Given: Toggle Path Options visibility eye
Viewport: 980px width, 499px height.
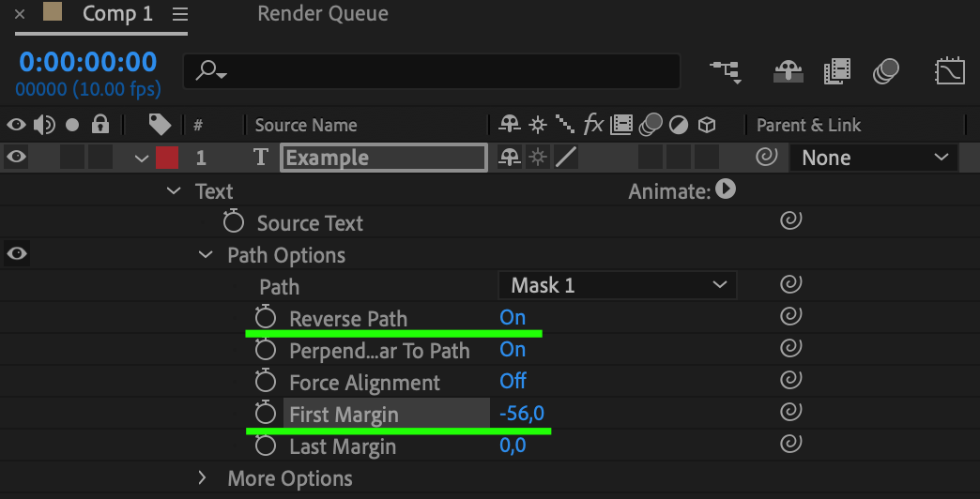Looking at the screenshot, I should tap(17, 253).
